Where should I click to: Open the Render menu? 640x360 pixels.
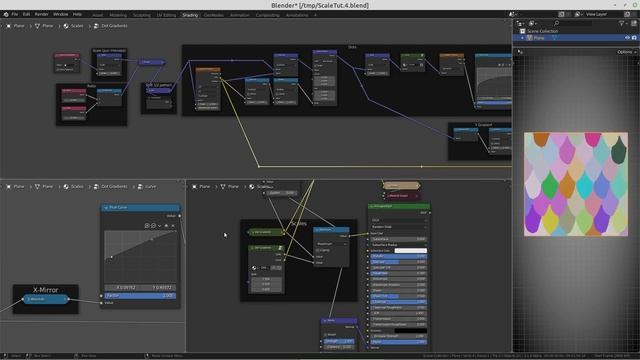(x=42, y=14)
